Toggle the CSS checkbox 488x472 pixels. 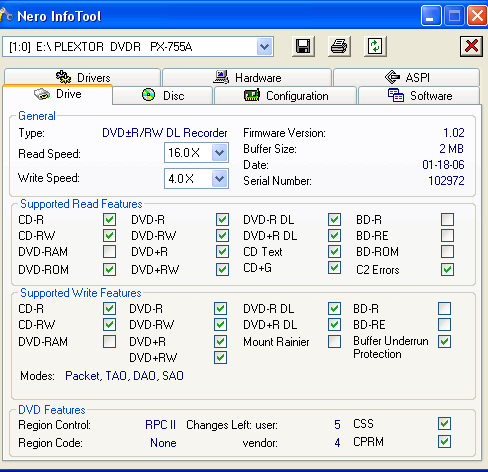click(444, 424)
